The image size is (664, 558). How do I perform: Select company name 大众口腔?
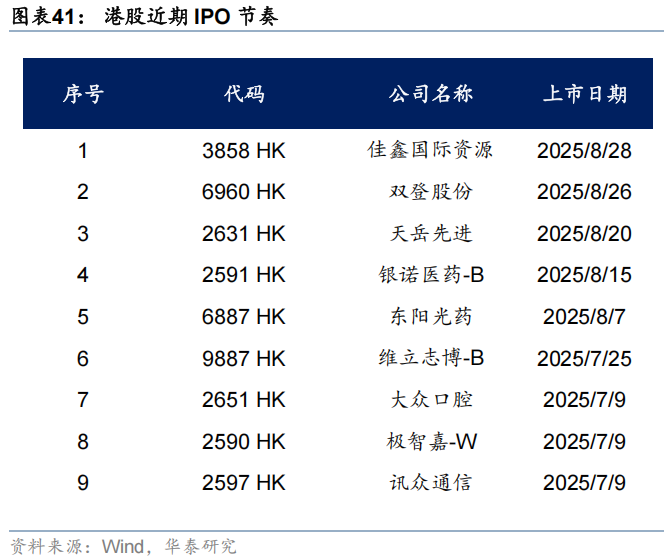[430, 399]
